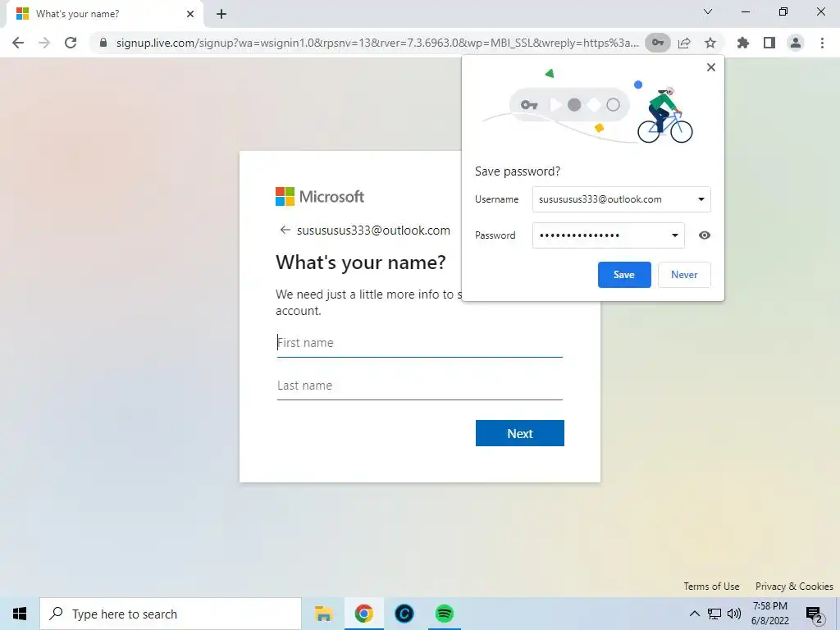Focus the Last name field
The width and height of the screenshot is (840, 630).
(x=419, y=386)
